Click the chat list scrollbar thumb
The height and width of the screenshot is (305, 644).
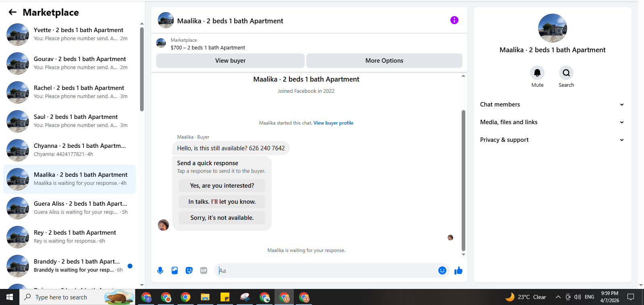(142, 69)
